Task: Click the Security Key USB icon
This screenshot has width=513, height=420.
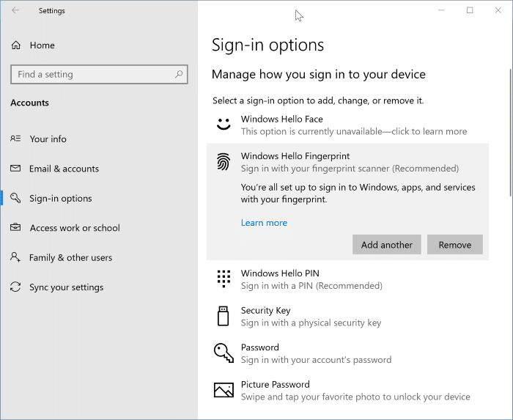Action: pyautogui.click(x=223, y=316)
